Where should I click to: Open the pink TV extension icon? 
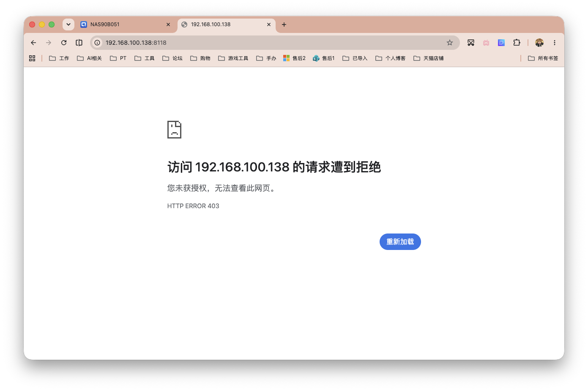coord(486,43)
